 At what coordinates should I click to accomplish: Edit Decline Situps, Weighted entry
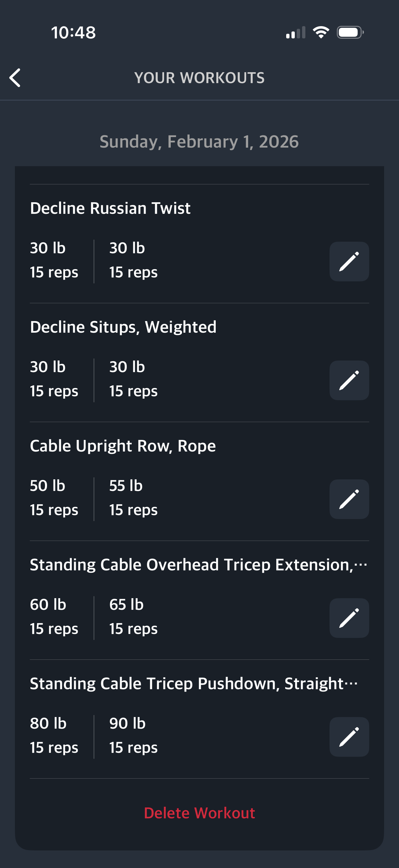coord(349,380)
